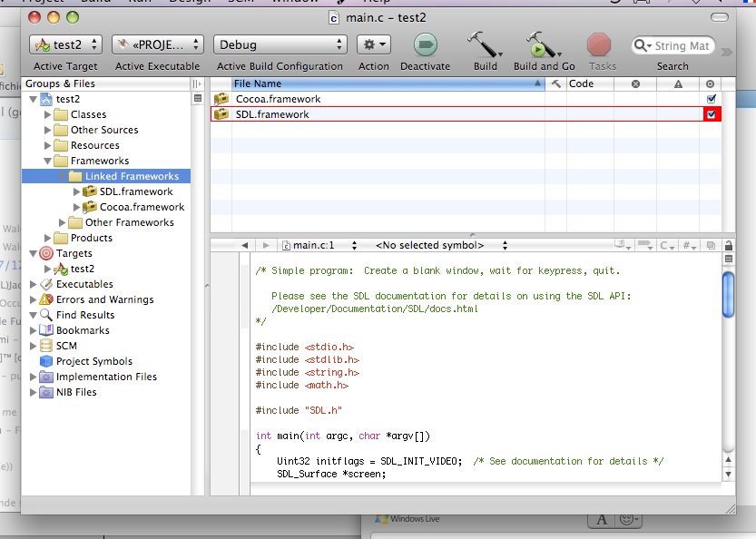Click the Tasks stop icon
This screenshot has height=539, width=756.
[x=598, y=45]
